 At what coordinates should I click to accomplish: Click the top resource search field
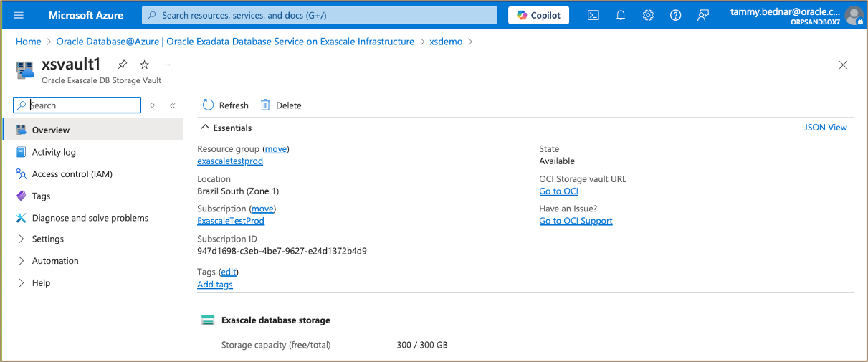point(319,15)
